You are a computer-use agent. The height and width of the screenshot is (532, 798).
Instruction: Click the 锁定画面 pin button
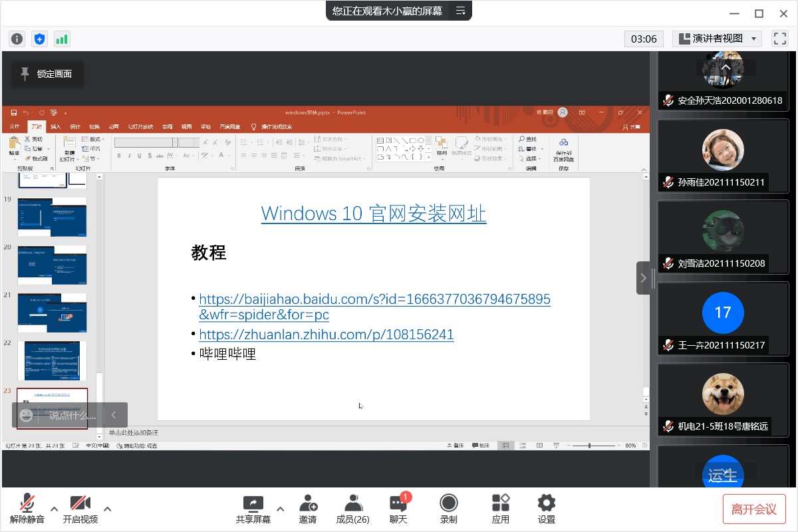coord(47,74)
